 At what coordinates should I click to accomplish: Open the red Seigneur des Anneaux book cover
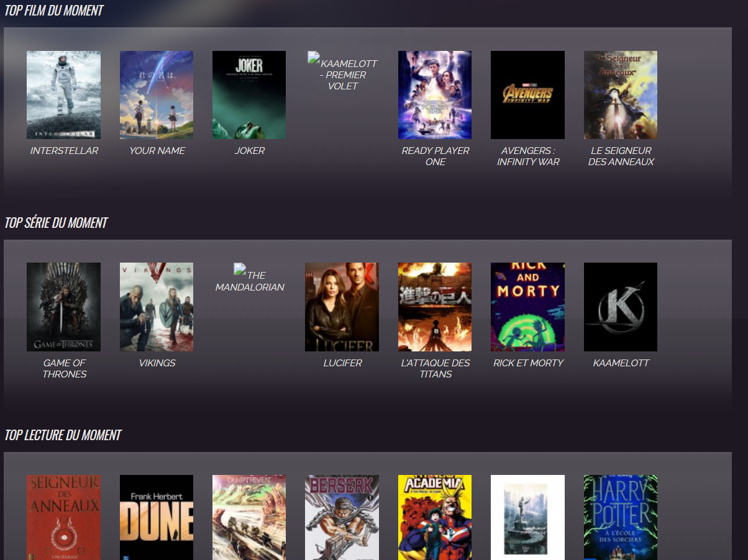click(x=63, y=517)
